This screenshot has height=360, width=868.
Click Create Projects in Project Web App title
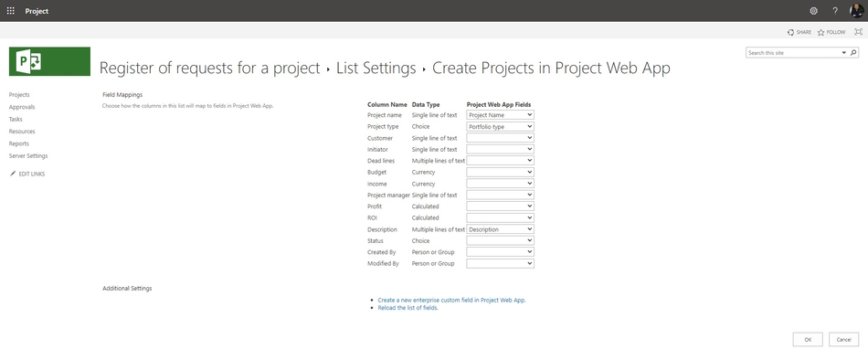[x=551, y=69]
